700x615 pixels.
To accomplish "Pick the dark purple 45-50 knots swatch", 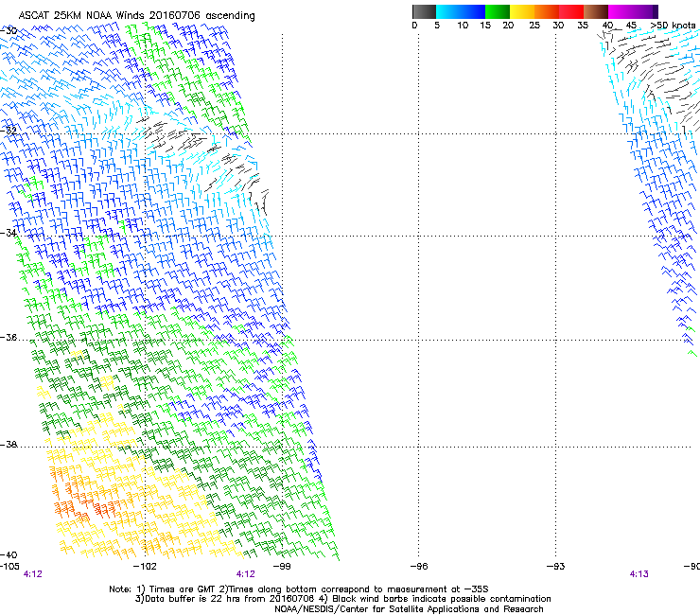I will [645, 11].
